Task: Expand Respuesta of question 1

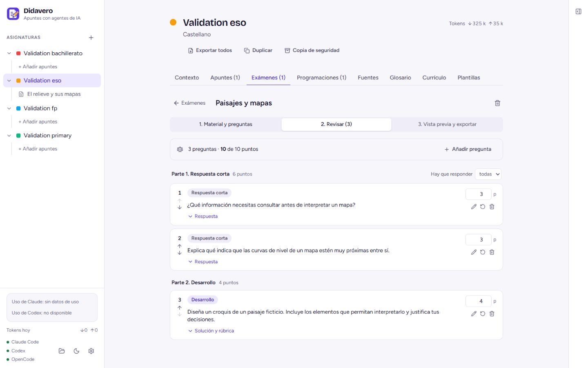Action: pos(203,216)
